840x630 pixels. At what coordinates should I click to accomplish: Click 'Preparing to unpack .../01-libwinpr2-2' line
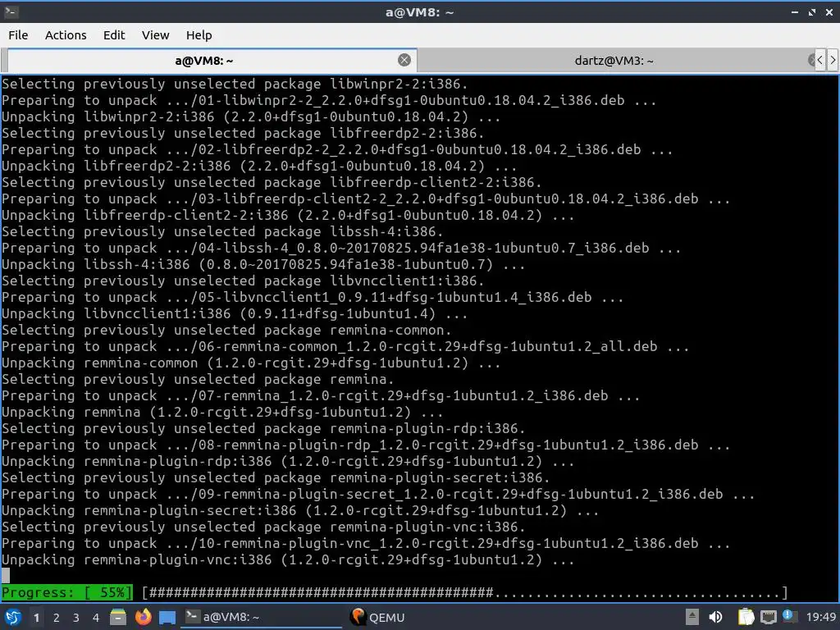coord(329,100)
